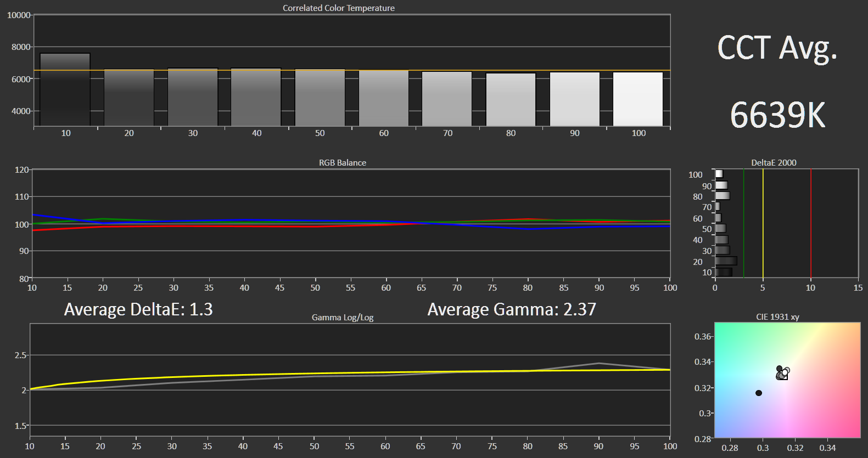This screenshot has height=458, width=868.
Task: Click the isolated black point in CIE chart
Action: pos(759,393)
